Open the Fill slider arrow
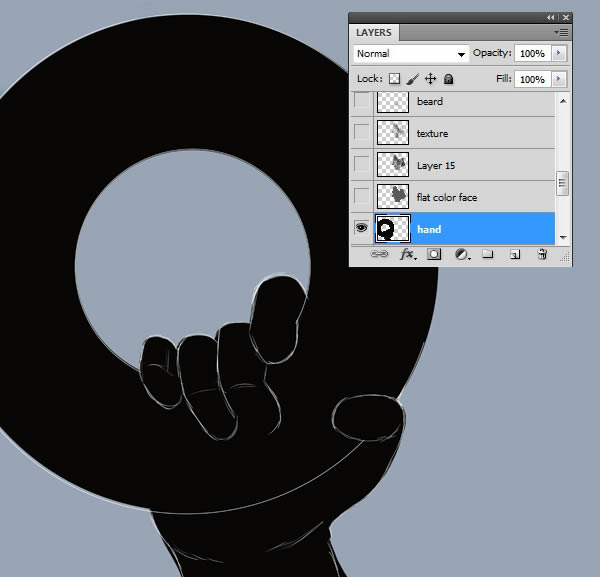 point(558,79)
